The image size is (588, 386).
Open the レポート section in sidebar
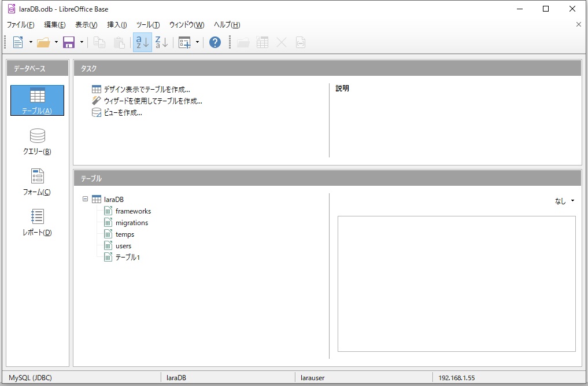(37, 222)
